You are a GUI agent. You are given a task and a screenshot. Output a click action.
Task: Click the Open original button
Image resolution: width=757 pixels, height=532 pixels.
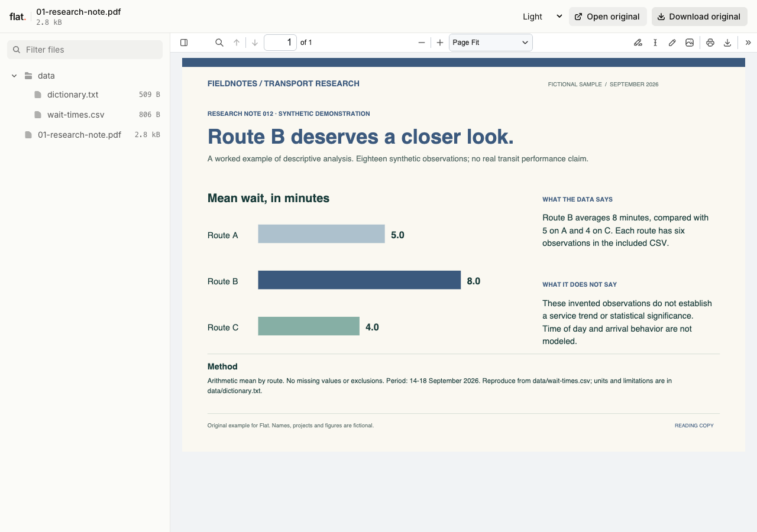pos(608,17)
